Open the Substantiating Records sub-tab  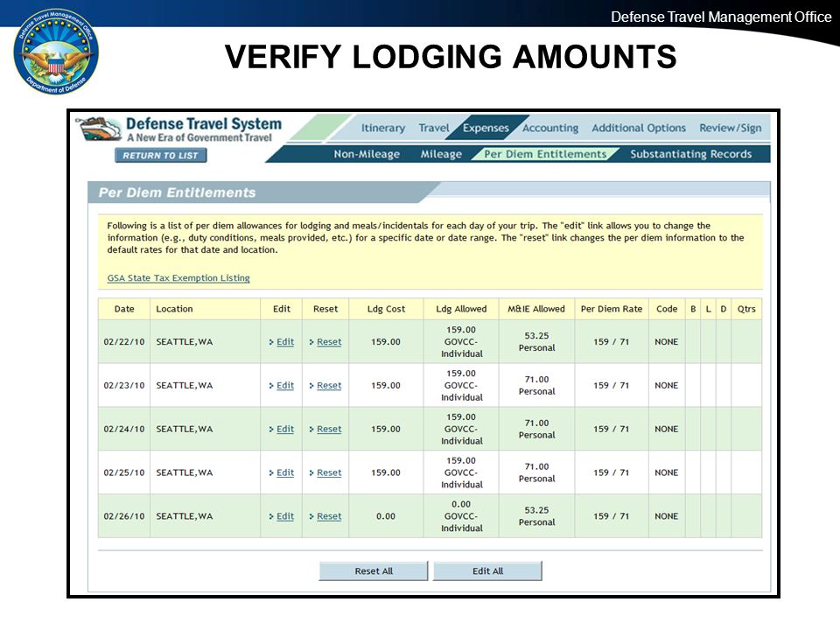[x=690, y=154]
